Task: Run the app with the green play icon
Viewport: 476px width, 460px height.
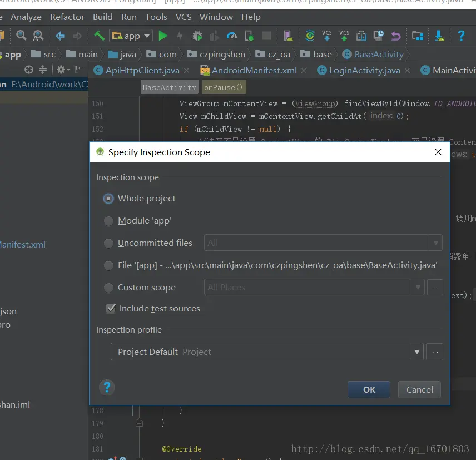Action: 163,36
